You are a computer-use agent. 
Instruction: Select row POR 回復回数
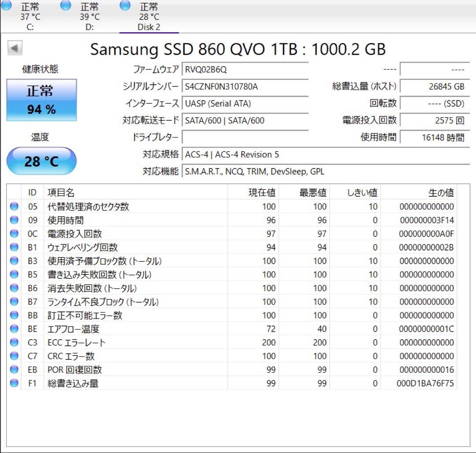pos(232,370)
